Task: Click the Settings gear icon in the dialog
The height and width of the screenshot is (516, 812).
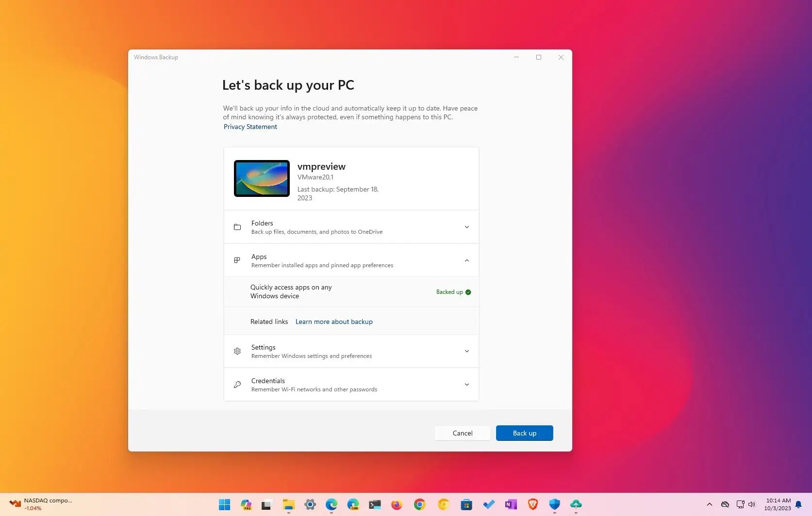Action: point(237,351)
